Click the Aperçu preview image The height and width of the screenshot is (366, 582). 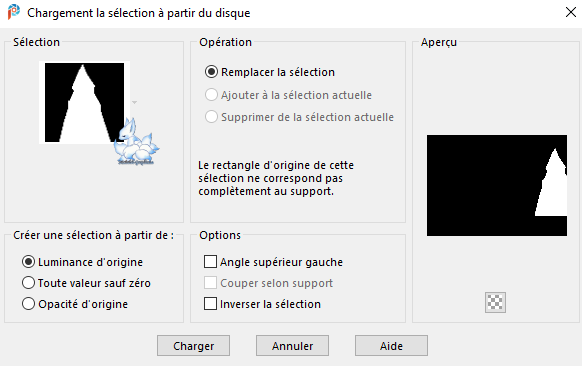point(497,185)
